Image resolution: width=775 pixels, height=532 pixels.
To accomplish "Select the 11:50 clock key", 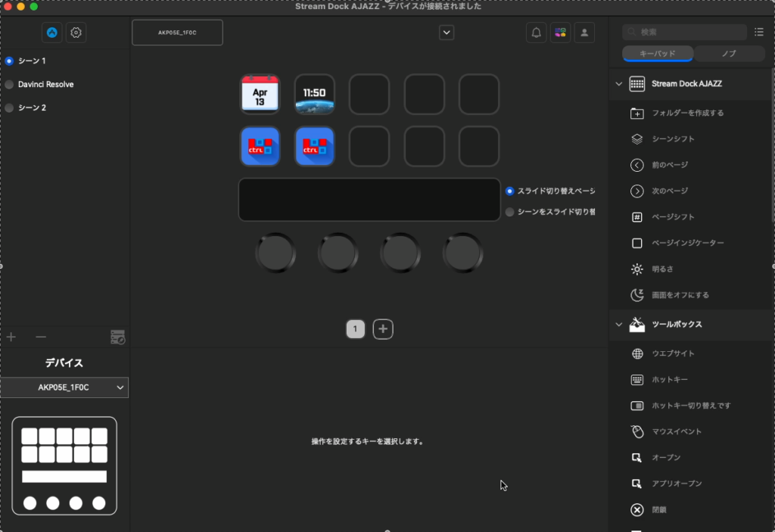I will point(314,95).
